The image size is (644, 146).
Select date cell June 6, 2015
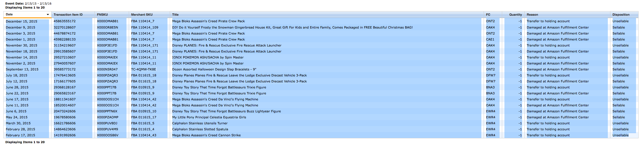(x=16, y=111)
